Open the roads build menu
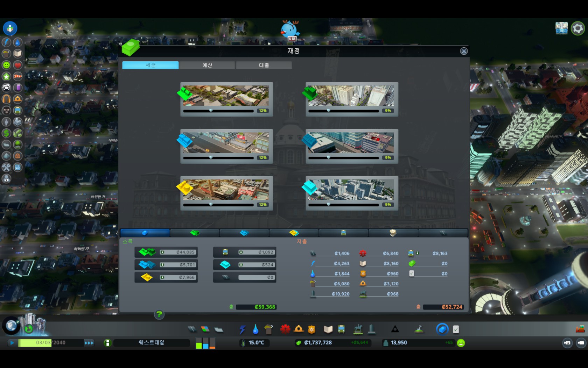588x368 pixels. (192, 329)
